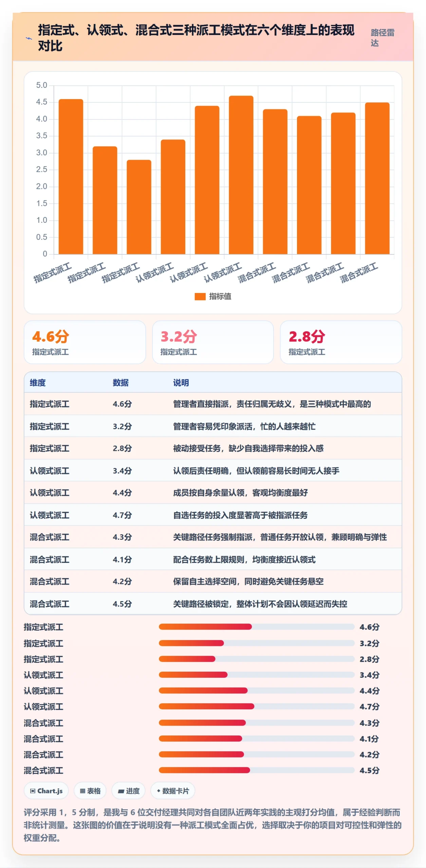The height and width of the screenshot is (868, 426).
Task: Click the 4.7分 cell in the table
Action: pos(122,515)
